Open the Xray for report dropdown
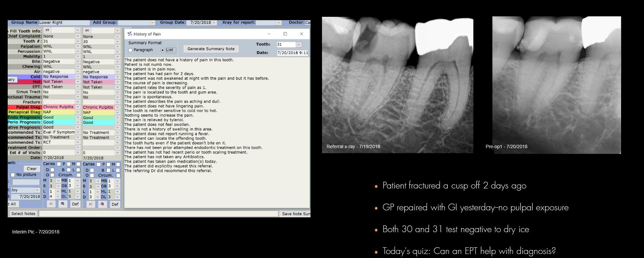Screen dimensions: 644x258 pyautogui.click(x=278, y=23)
